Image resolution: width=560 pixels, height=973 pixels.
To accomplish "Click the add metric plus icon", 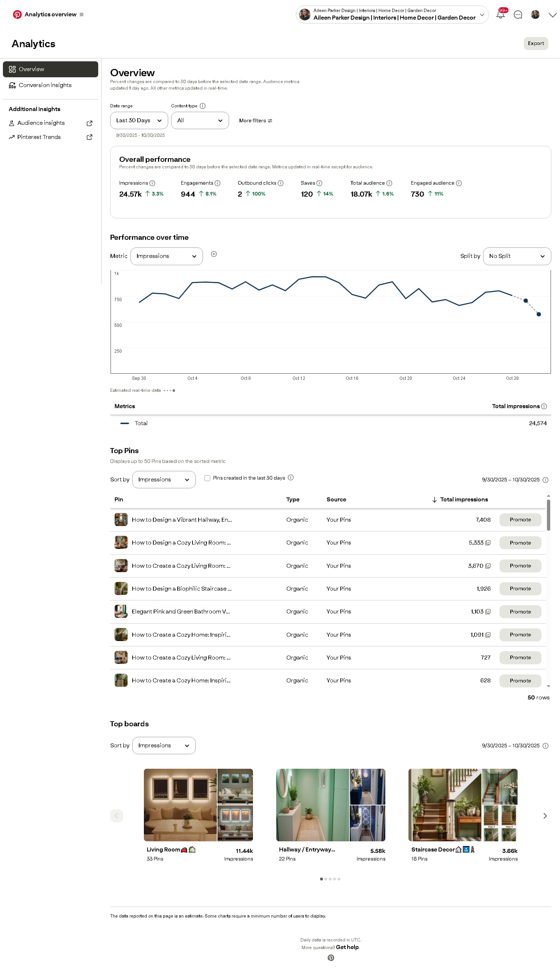I will (214, 254).
